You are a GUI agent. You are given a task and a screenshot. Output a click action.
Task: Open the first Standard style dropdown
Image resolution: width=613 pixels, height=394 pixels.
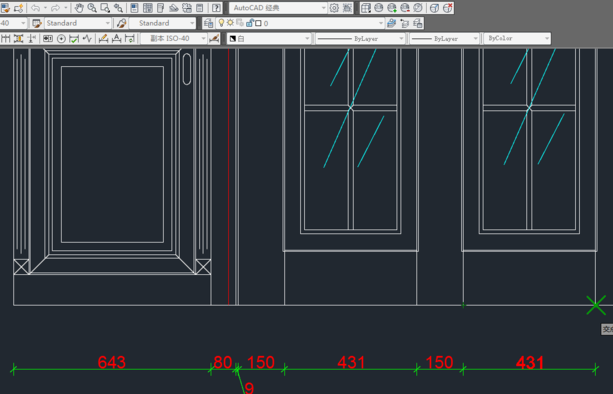tap(78, 23)
